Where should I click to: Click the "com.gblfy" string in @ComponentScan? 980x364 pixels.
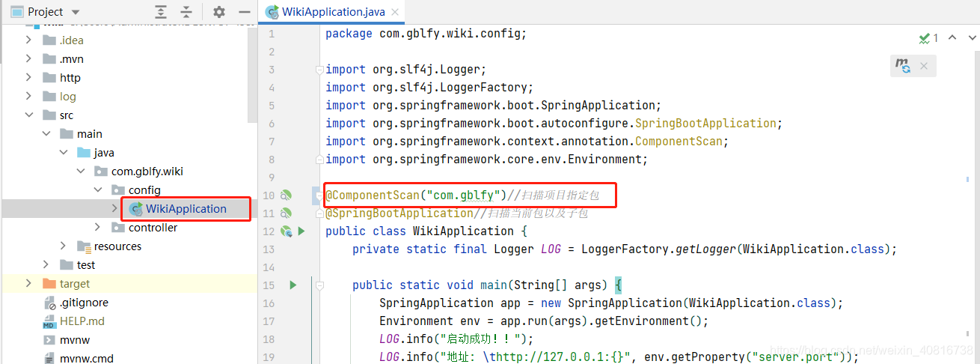point(464,195)
